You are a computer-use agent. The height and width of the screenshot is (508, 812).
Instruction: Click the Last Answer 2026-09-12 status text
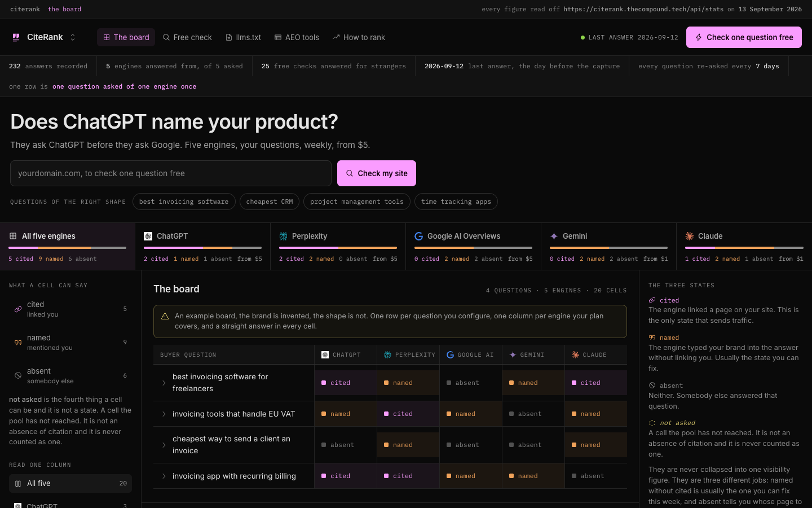633,37
